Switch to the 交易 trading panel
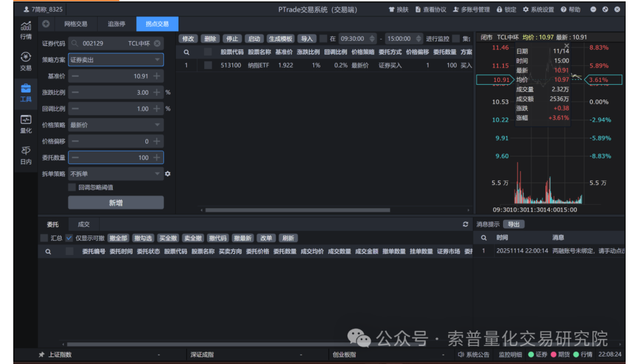 click(x=26, y=61)
